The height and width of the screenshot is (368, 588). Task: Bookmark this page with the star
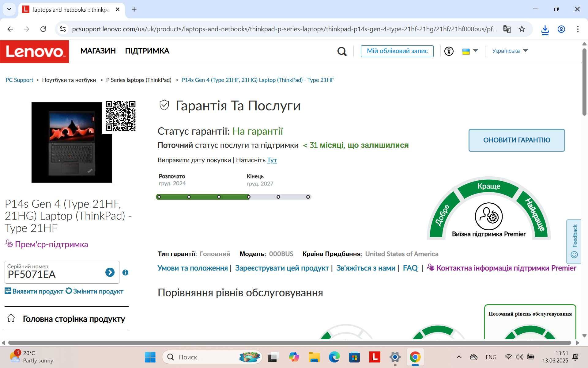coord(522,29)
